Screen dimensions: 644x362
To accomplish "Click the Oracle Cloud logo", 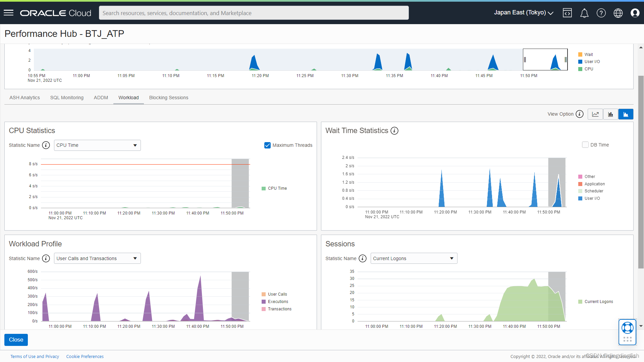I will (x=55, y=13).
